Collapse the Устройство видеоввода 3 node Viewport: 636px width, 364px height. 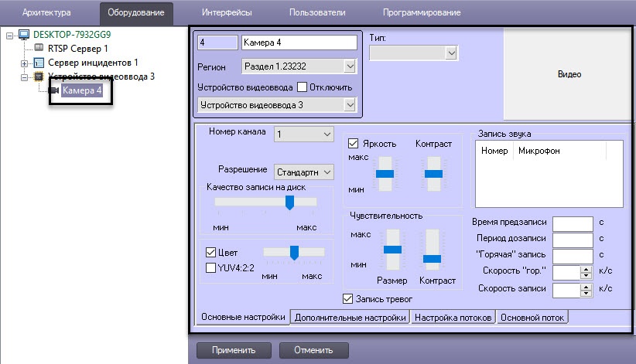pyautogui.click(x=25, y=76)
